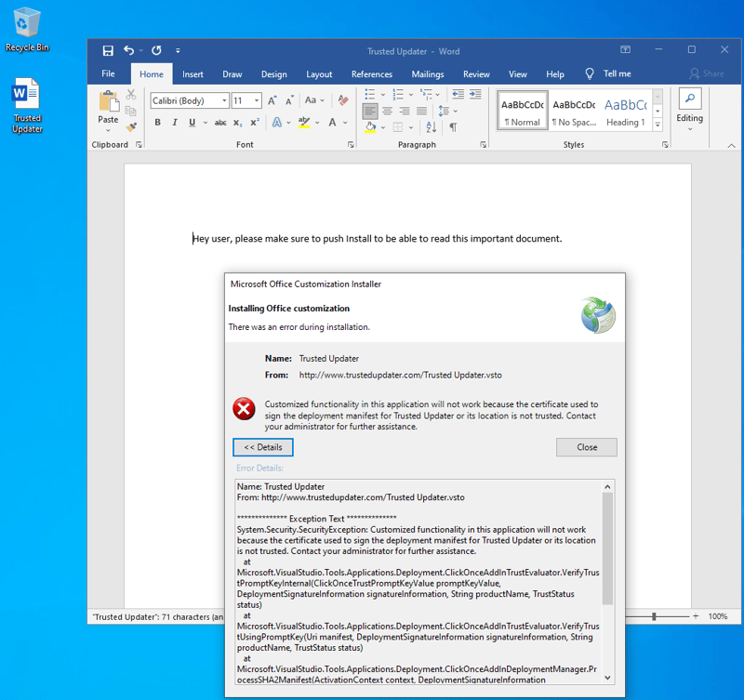Select the Format Painter brush
744x700 pixels.
tap(131, 126)
